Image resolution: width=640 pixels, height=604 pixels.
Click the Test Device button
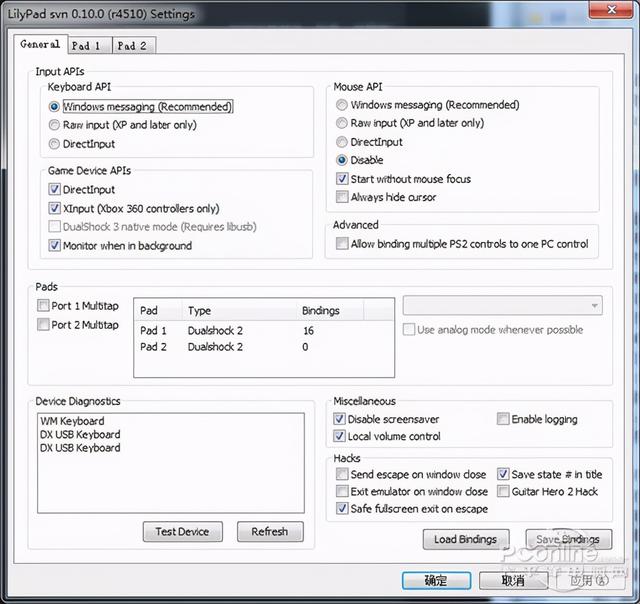tap(182, 532)
